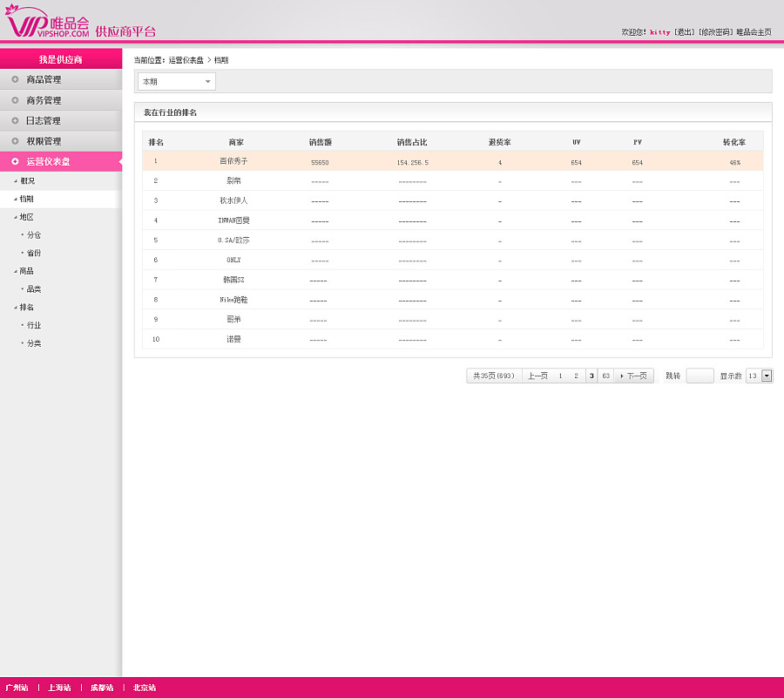
Task: Jump to page 63 in pagination
Action: click(606, 376)
